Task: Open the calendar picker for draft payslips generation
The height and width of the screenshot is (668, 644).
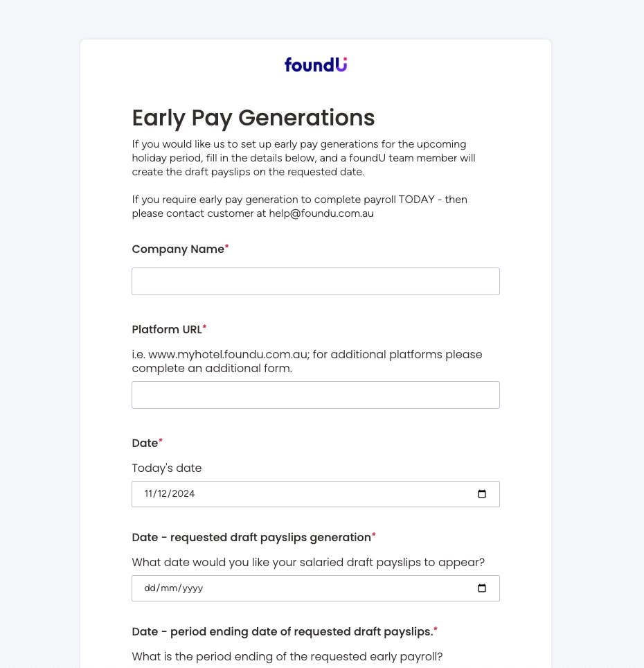Action: tap(481, 588)
